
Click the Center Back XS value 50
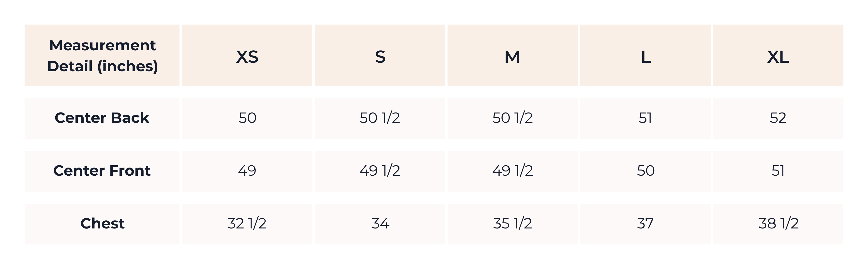coord(247,118)
